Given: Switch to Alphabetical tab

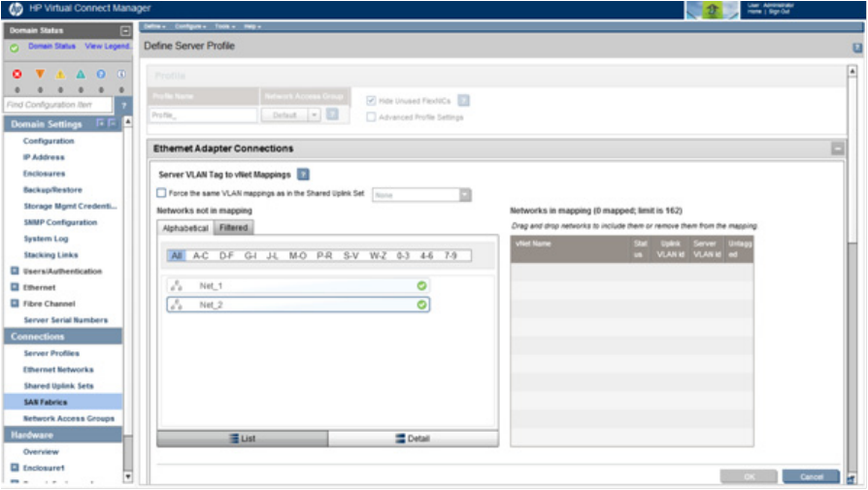Looking at the screenshot, I should [x=185, y=228].
